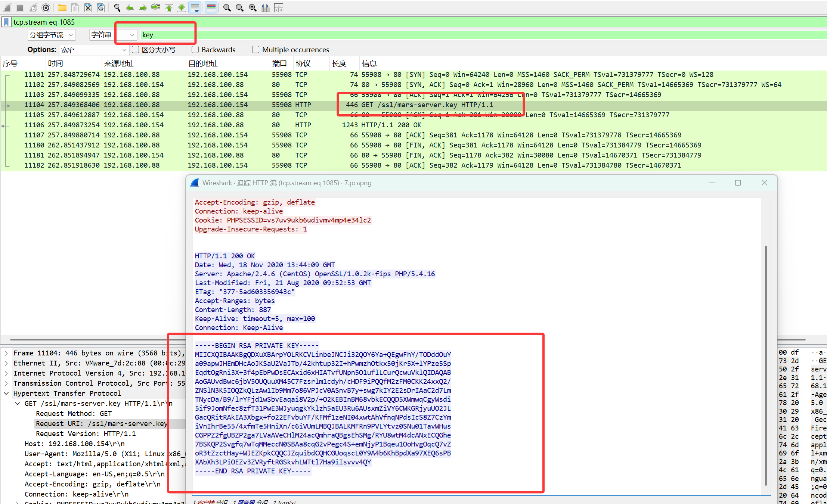Expand the Ethernet II tree row
827x504 pixels.
(x=6, y=363)
